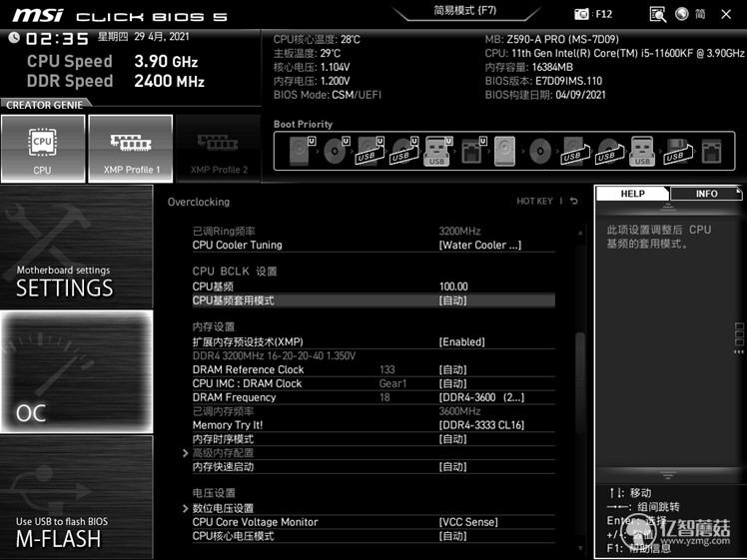Switch to 简易模式 (F7) easy mode
The image size is (747, 560).
[x=465, y=10]
